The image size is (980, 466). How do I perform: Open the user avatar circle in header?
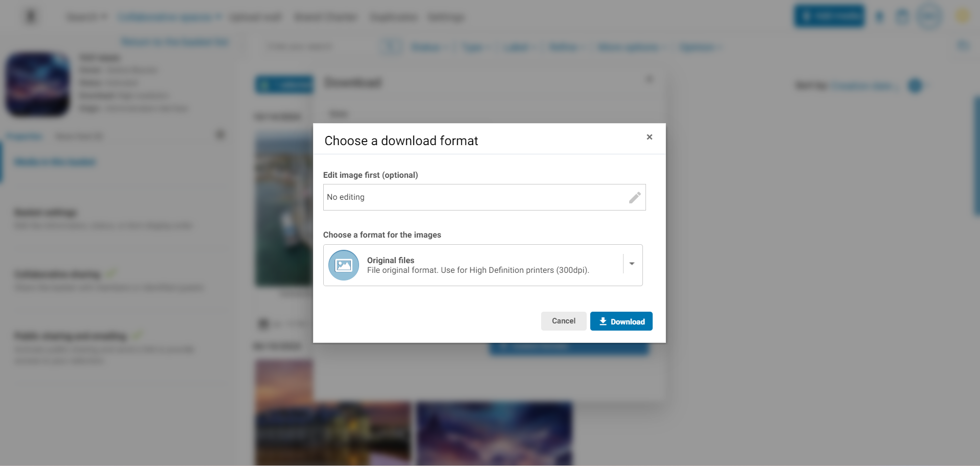tap(929, 16)
